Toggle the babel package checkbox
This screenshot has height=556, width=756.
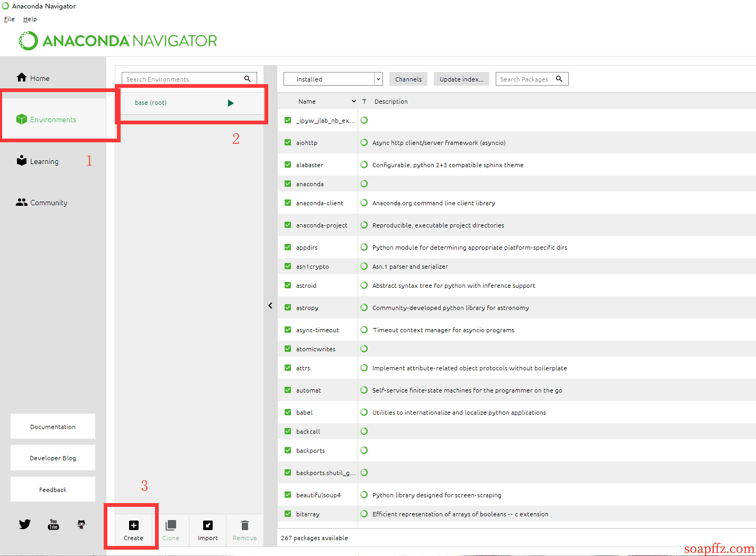pos(288,412)
